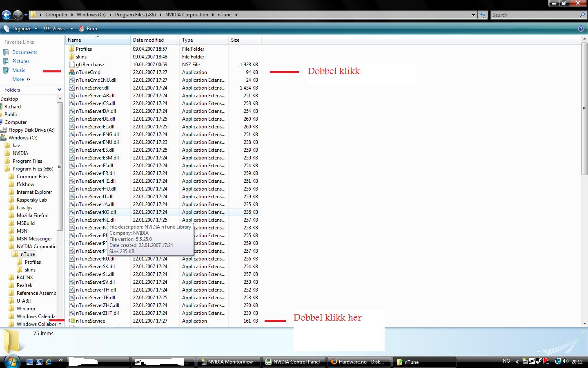Select nTune folder in the tree
The image size is (588, 368).
[28, 254]
